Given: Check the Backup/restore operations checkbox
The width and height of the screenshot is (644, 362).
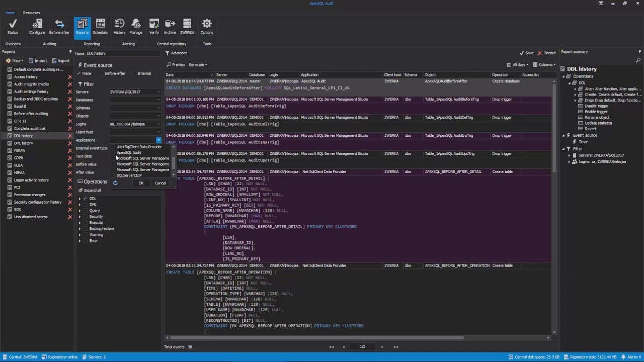Looking at the screenshot, I should (85, 229).
